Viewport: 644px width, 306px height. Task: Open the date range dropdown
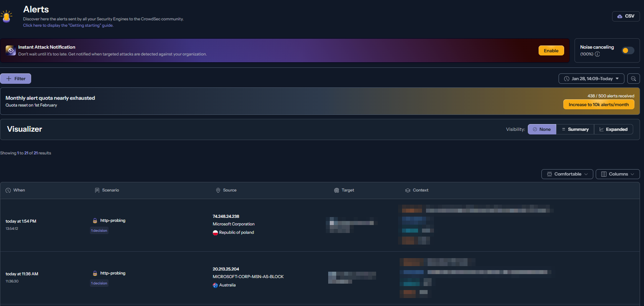pos(591,79)
